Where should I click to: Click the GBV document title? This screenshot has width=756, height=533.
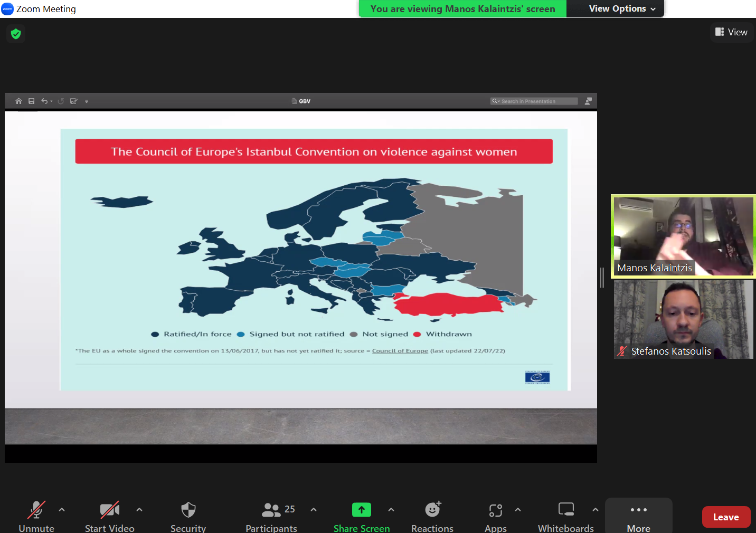point(305,101)
